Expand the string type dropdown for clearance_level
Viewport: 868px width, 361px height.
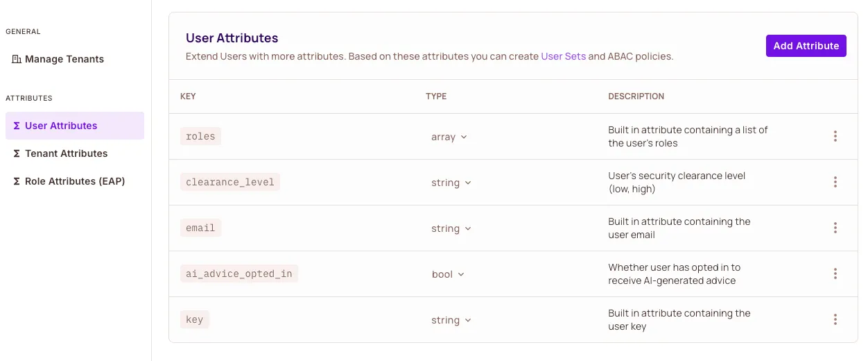coord(451,183)
